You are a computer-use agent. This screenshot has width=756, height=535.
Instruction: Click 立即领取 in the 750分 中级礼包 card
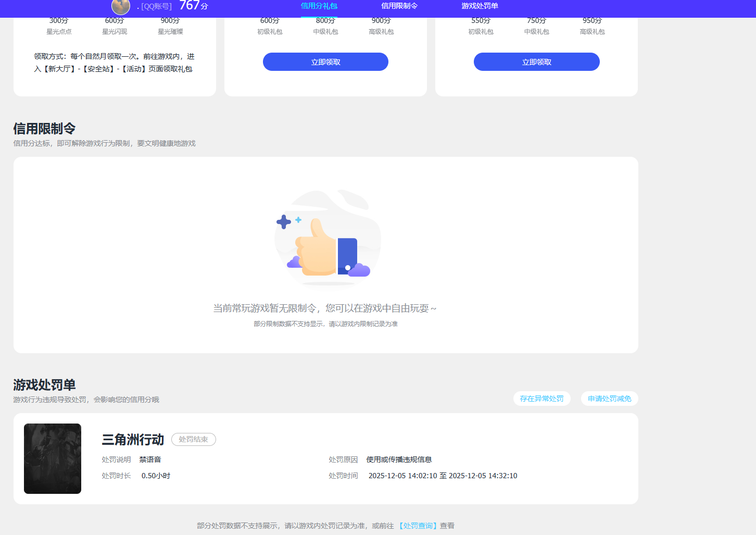(537, 62)
